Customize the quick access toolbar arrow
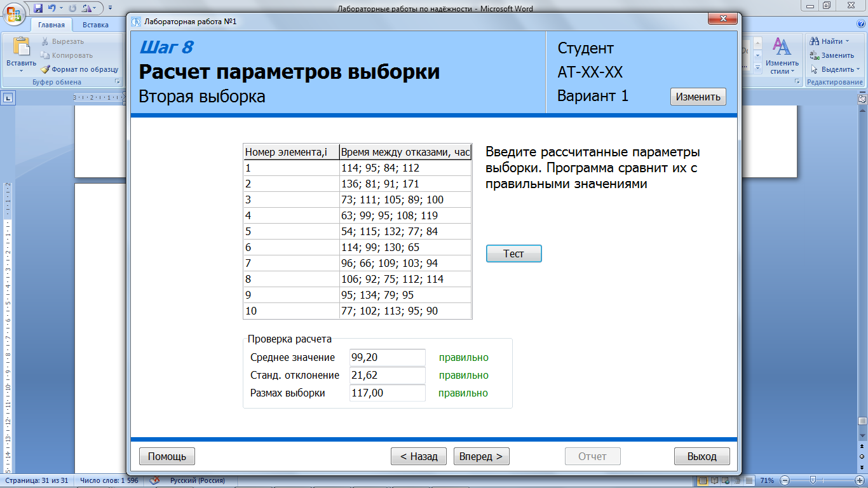Image resolution: width=868 pixels, height=488 pixels. (x=111, y=8)
